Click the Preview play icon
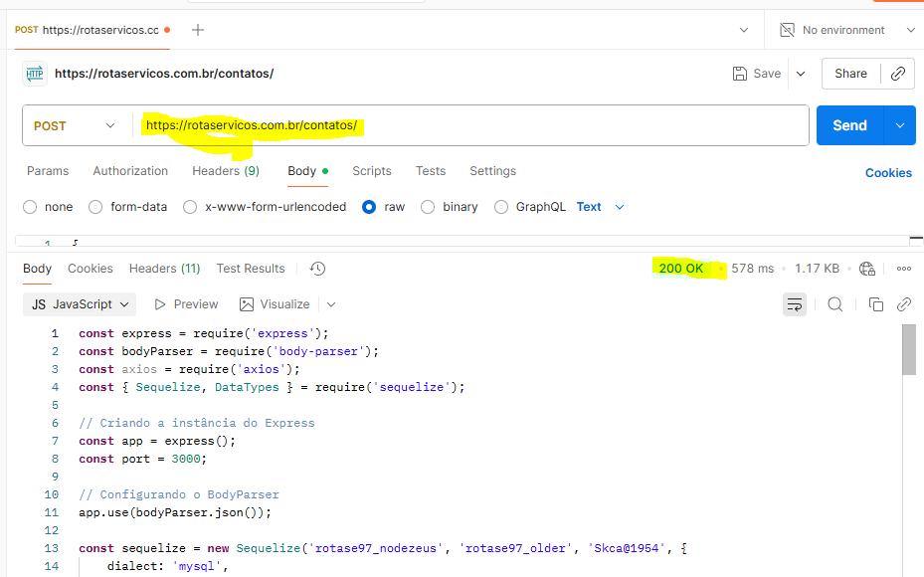Viewport: 924px width, 577px height. pyautogui.click(x=160, y=304)
